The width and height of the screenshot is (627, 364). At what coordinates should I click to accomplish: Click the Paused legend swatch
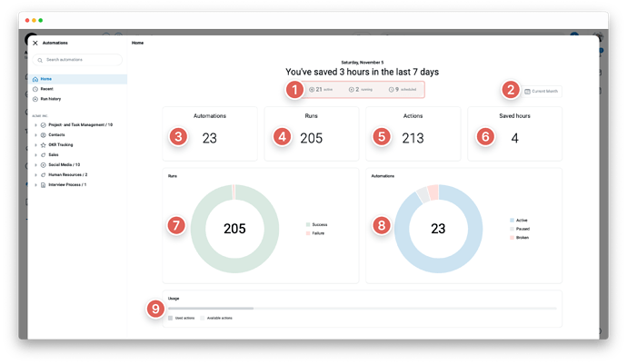click(x=512, y=229)
